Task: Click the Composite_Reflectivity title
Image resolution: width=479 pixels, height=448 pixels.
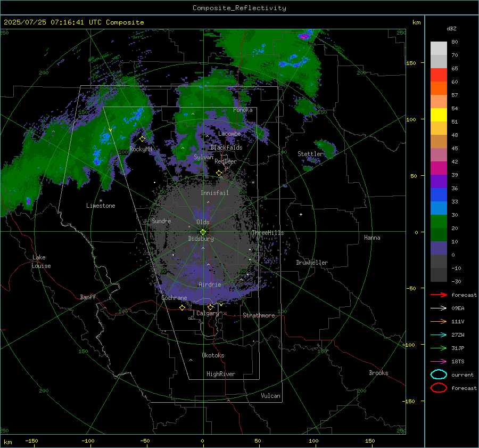Action: [240, 8]
